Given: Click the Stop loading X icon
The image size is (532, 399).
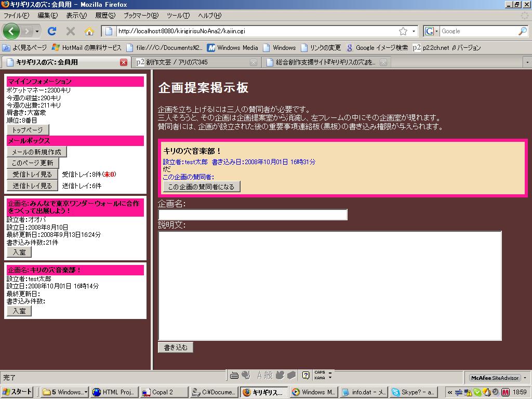Looking at the screenshot, I should tap(71, 31).
